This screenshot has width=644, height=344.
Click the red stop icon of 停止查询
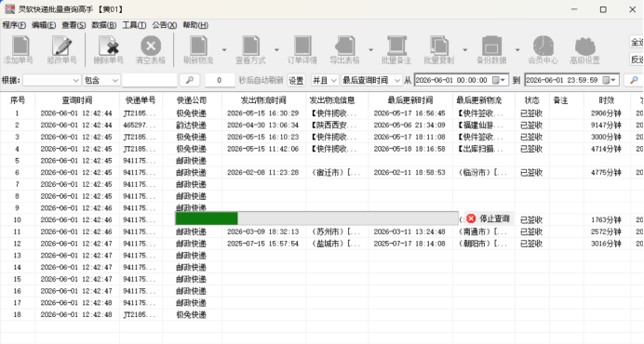(471, 218)
